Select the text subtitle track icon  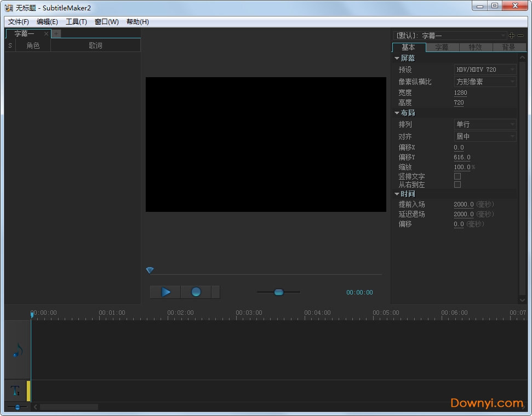(15, 391)
